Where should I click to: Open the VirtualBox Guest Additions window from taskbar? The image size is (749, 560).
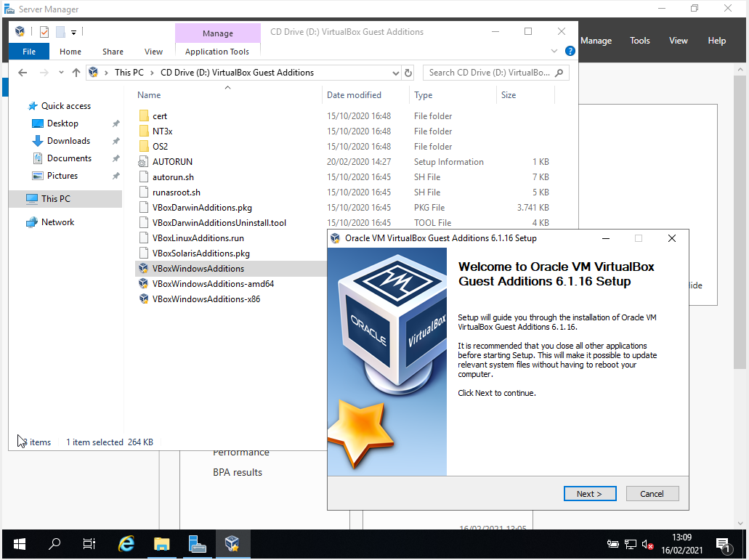pos(233,543)
